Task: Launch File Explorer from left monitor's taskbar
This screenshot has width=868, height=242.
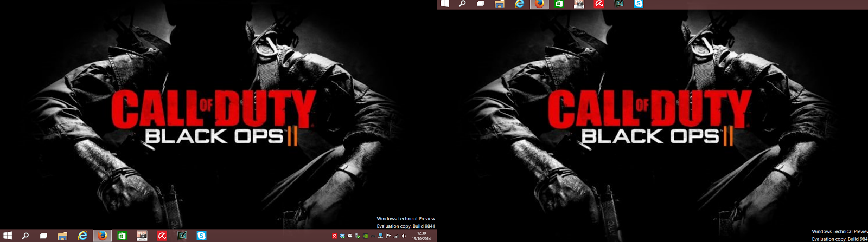Action: 62,236
